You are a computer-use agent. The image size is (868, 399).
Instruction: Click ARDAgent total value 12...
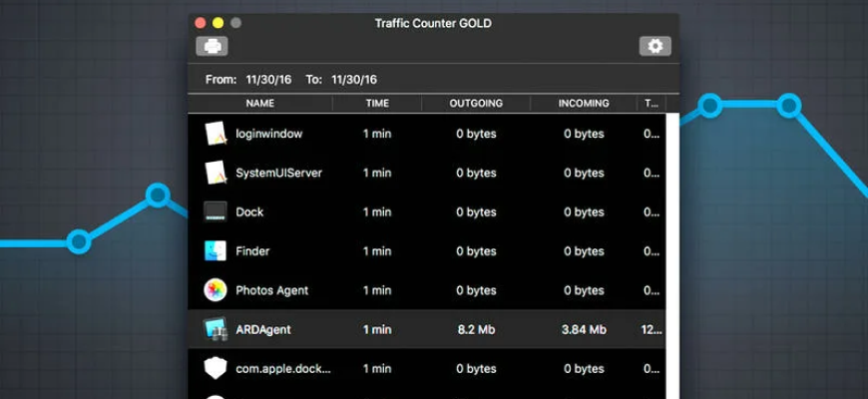(x=651, y=330)
